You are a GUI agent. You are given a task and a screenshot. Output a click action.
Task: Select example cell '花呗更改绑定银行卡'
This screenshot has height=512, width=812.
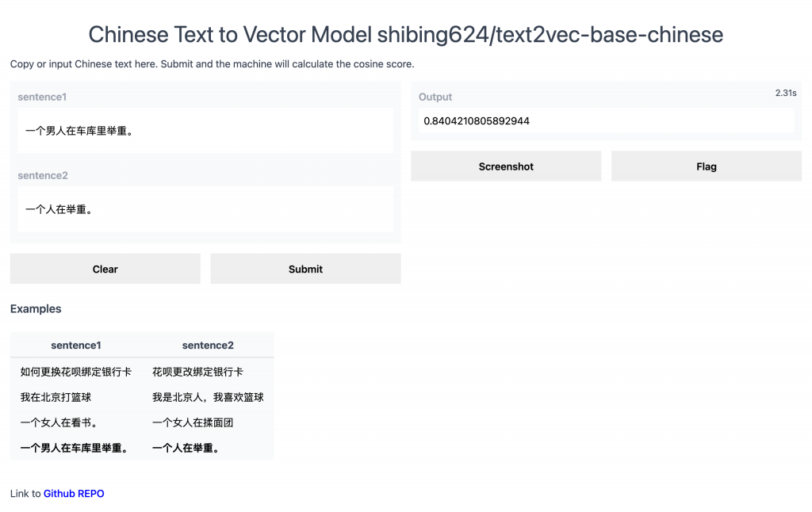coord(197,372)
